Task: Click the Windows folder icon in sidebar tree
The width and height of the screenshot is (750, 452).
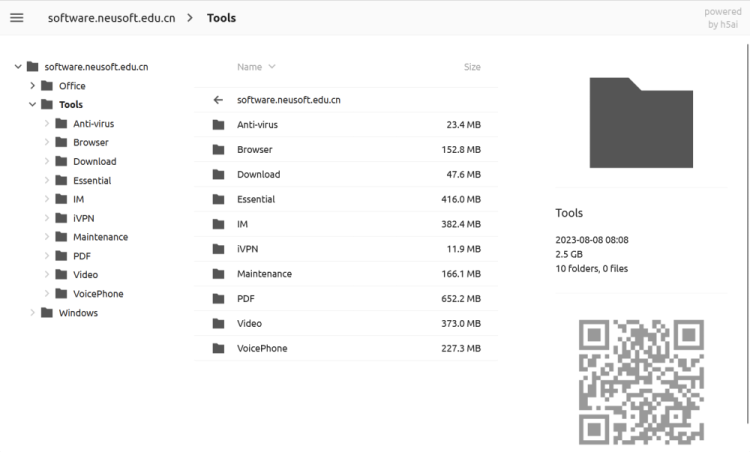Action: (47, 313)
